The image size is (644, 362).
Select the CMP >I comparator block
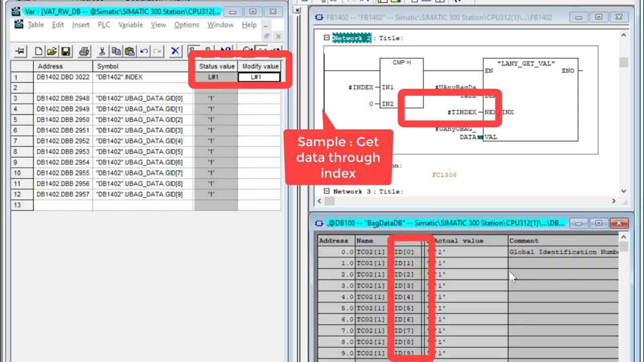coord(401,83)
